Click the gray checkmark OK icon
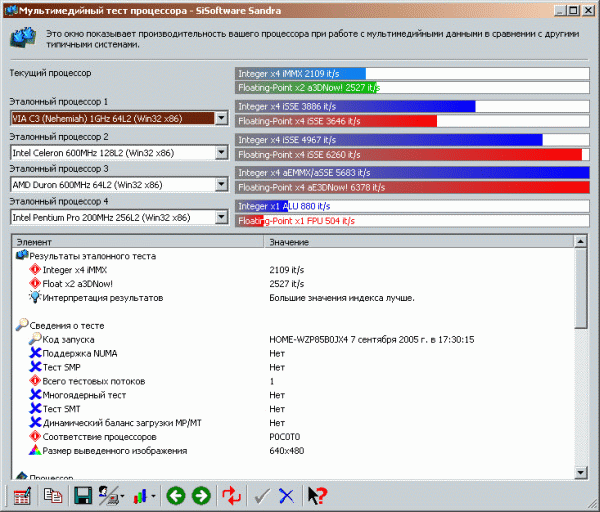 (262, 496)
